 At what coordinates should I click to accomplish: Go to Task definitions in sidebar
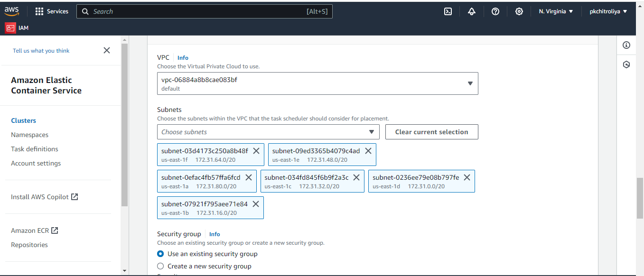tap(35, 149)
